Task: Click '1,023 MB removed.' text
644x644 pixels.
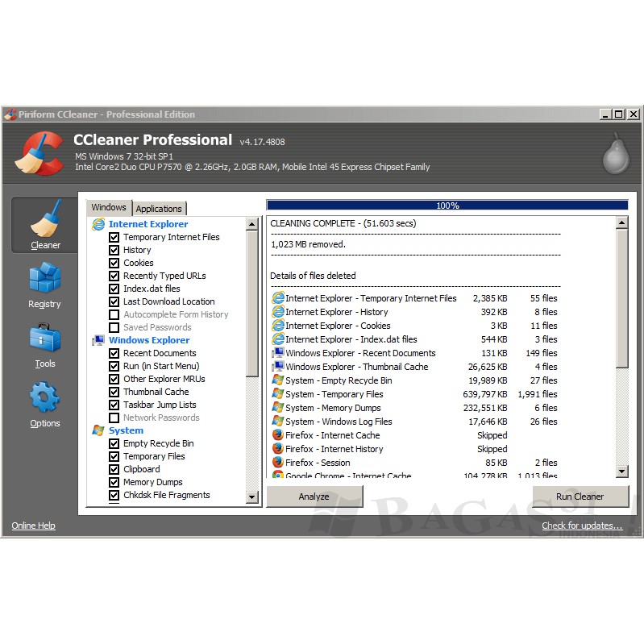Action: (308, 244)
